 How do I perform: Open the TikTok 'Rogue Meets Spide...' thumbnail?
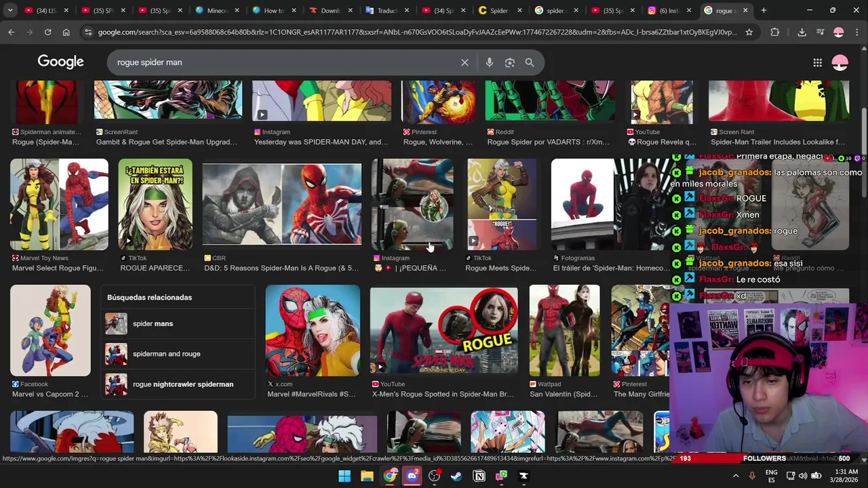502,204
